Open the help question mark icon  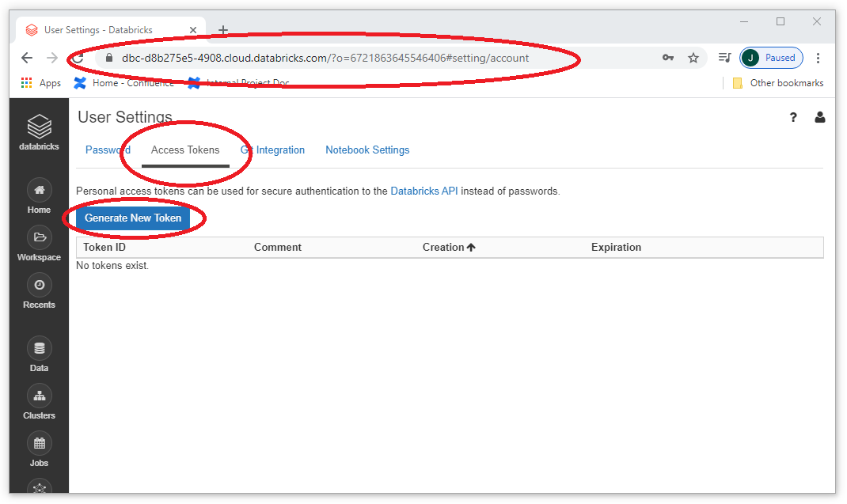point(793,117)
